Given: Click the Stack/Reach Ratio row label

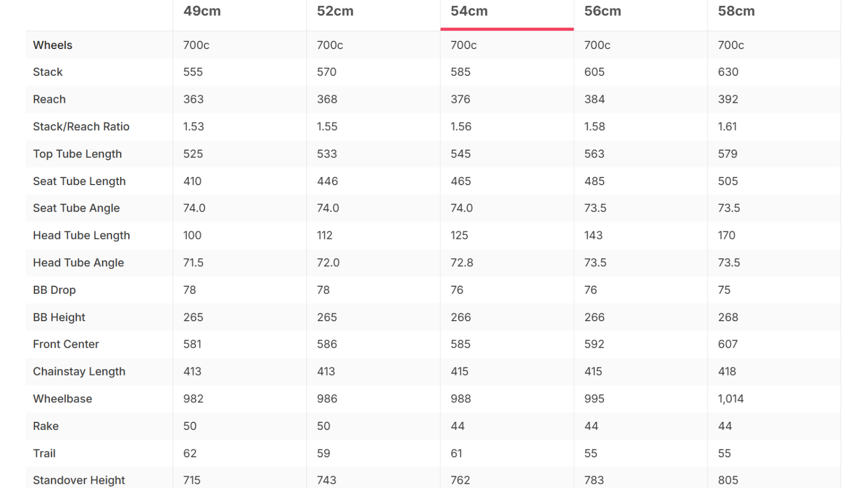Looking at the screenshot, I should 81,127.
